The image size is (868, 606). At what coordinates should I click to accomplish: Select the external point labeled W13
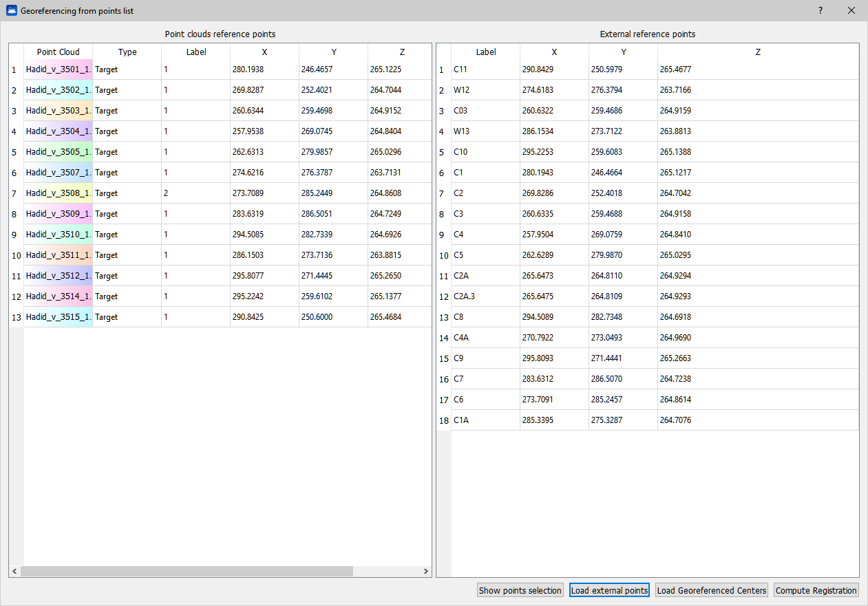click(485, 131)
